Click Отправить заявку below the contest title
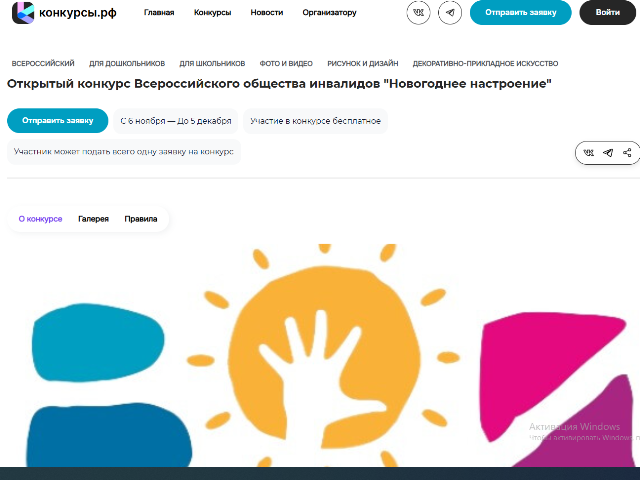Viewport: 640px width, 480px height. (58, 120)
